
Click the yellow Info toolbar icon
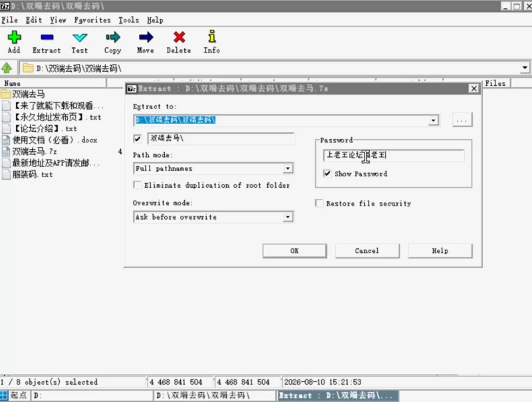tap(212, 37)
